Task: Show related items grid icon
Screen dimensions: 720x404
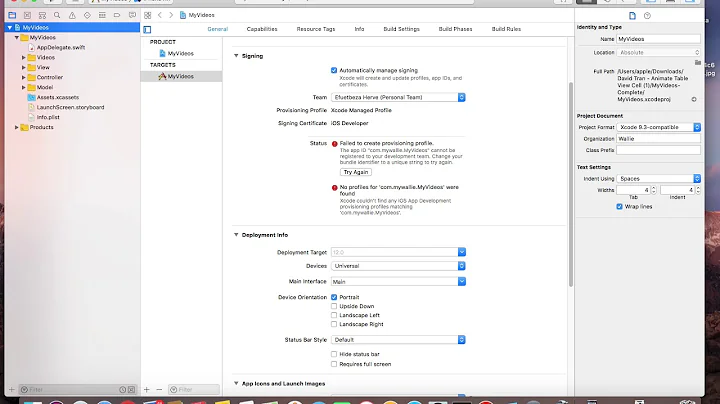Action: (147, 15)
